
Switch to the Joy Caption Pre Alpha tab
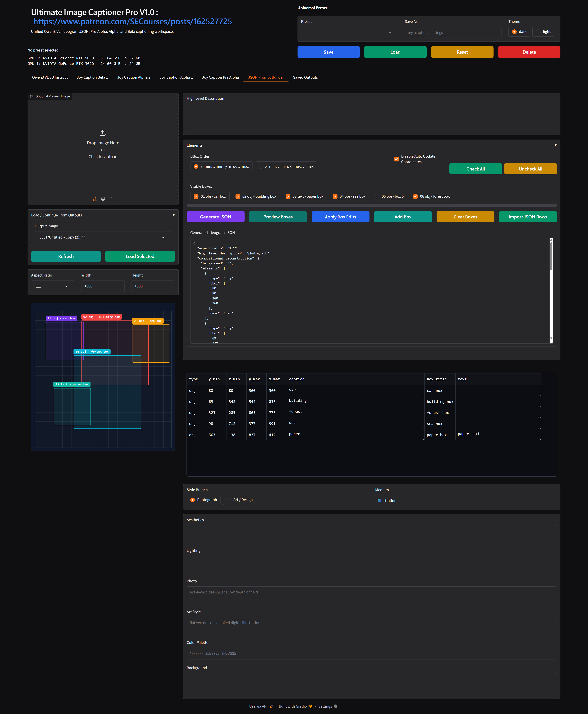pyautogui.click(x=221, y=77)
